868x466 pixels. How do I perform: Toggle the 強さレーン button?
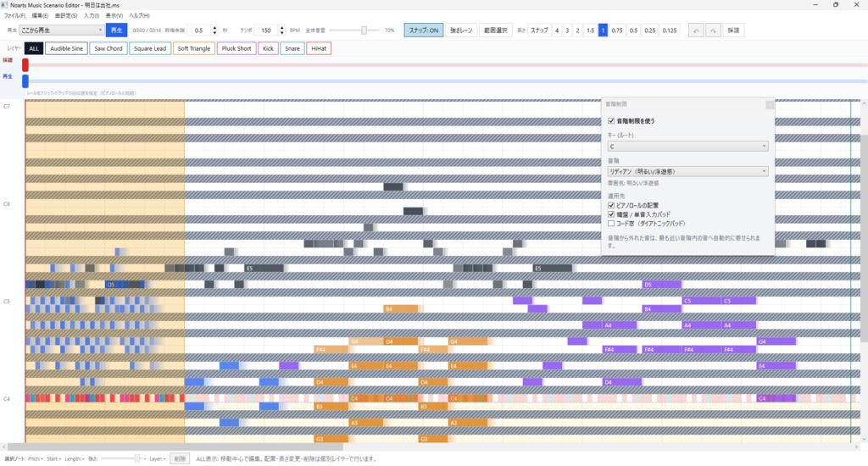pyautogui.click(x=461, y=31)
